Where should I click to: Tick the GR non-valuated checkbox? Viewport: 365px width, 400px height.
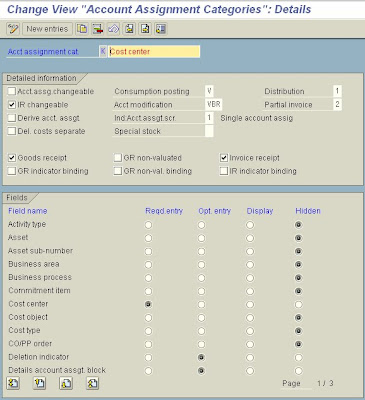[118, 158]
